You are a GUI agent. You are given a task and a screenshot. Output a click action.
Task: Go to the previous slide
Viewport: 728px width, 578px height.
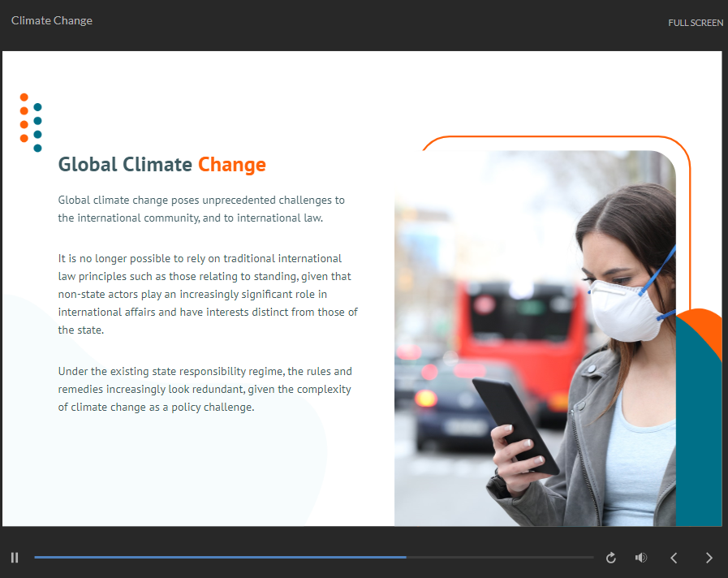click(674, 558)
